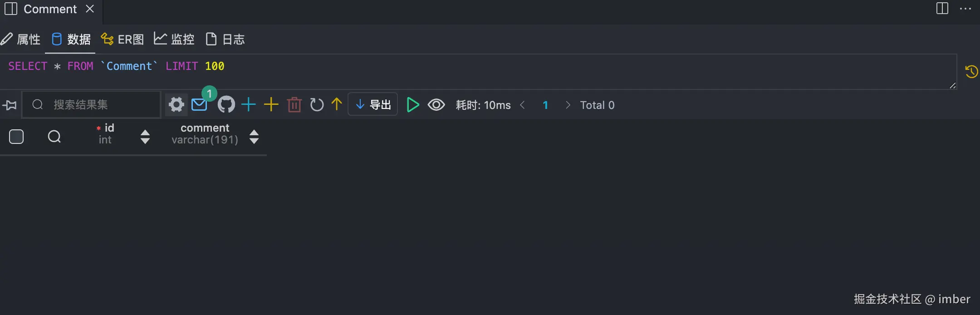The height and width of the screenshot is (315, 980).
Task: Open the 监控 tab
Action: pyautogui.click(x=174, y=39)
